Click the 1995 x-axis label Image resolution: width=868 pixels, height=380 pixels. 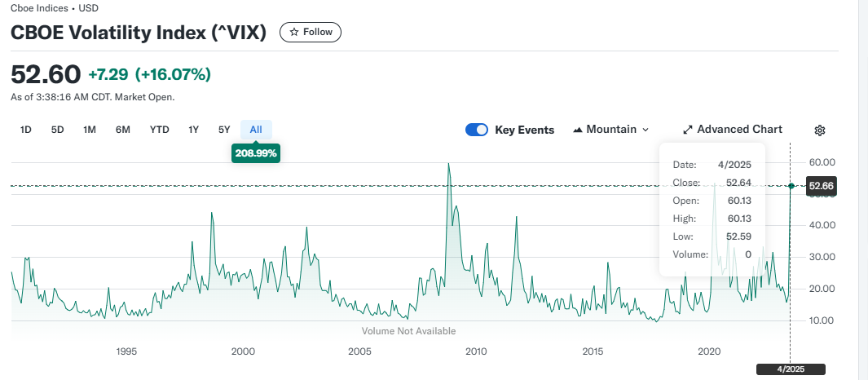tap(126, 351)
